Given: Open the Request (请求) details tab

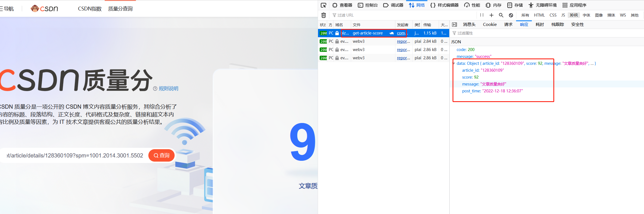Looking at the screenshot, I should pos(508,25).
